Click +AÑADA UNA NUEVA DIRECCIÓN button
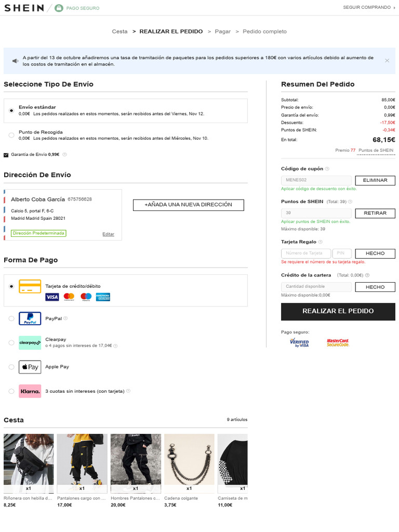The height and width of the screenshot is (532, 399). pos(188,205)
